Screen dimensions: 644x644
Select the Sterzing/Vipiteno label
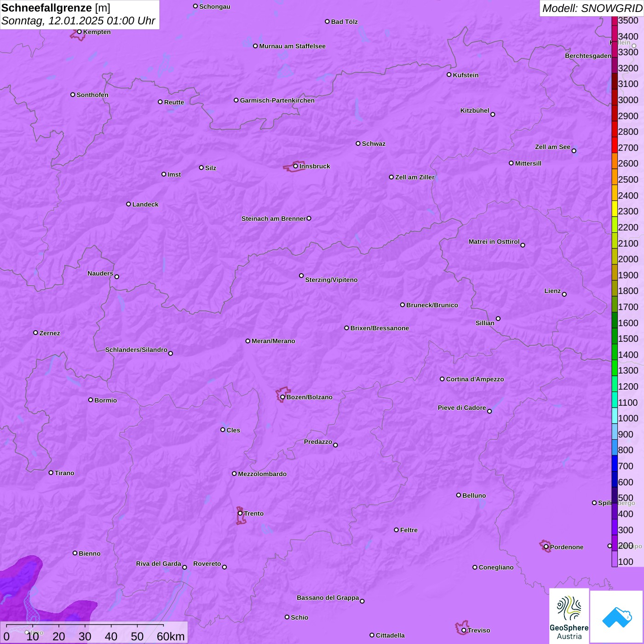[x=331, y=280]
